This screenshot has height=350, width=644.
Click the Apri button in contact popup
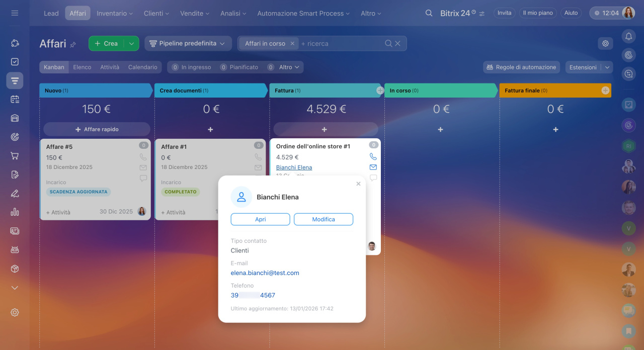[x=260, y=219]
